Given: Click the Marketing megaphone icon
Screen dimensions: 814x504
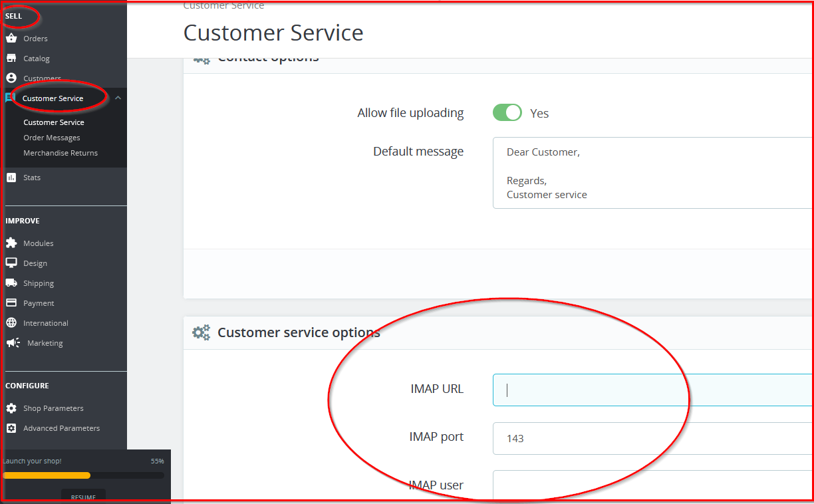Looking at the screenshot, I should (x=13, y=343).
